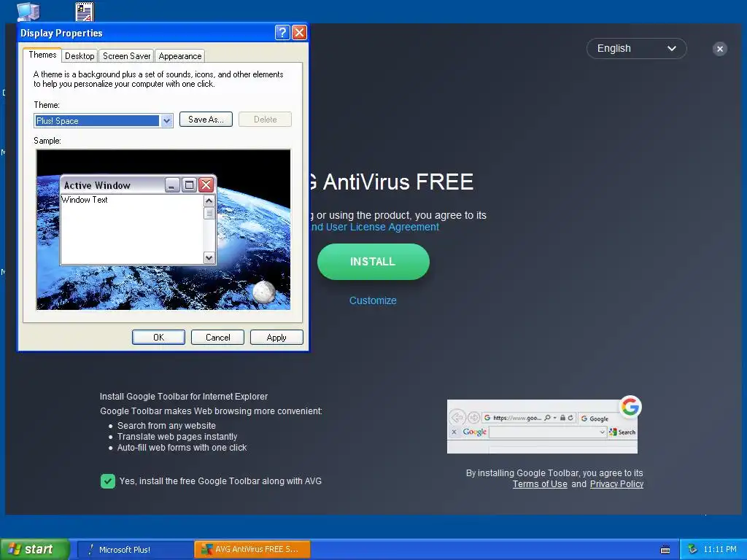The image size is (747, 560).
Task: Click the Apply button
Action: 276,337
